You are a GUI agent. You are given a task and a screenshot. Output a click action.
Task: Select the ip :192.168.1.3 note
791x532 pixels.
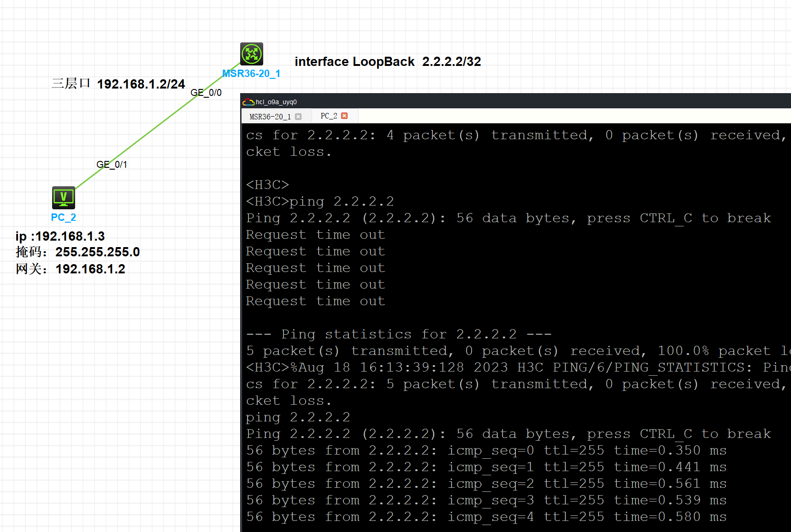coord(60,236)
